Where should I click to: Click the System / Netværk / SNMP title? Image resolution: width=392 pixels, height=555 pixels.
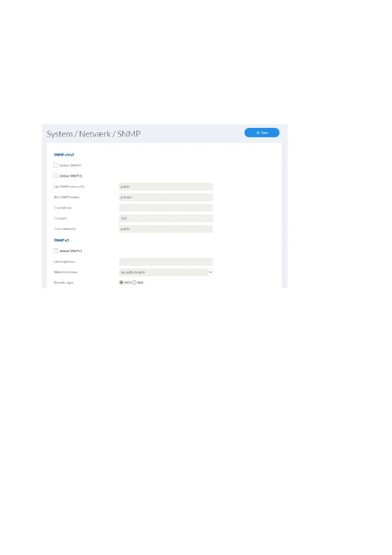(94, 134)
